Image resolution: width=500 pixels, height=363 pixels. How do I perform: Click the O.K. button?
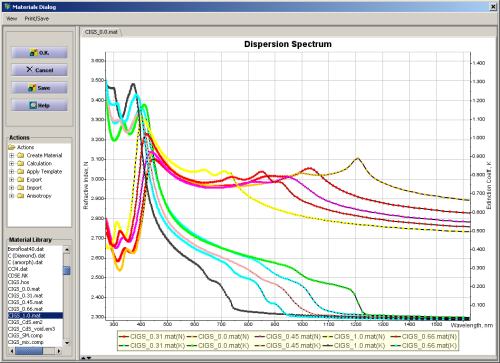click(39, 53)
